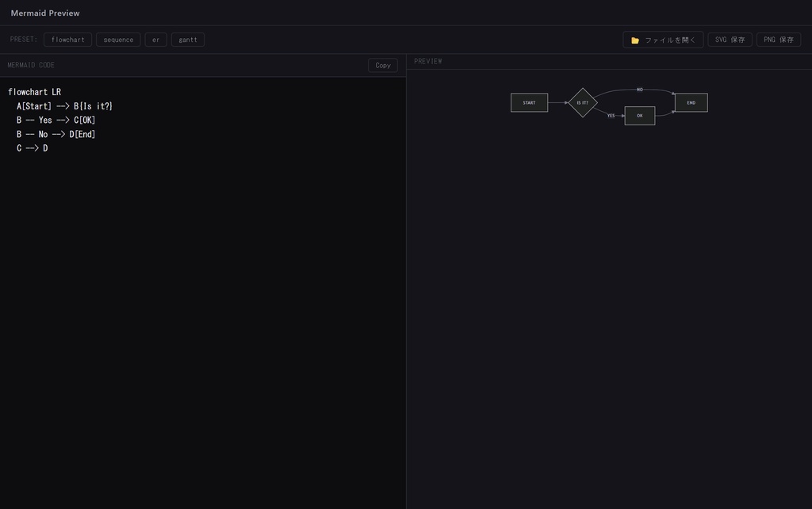The image size is (812, 509).
Task: Click the Mermaid Preview title
Action: point(45,13)
